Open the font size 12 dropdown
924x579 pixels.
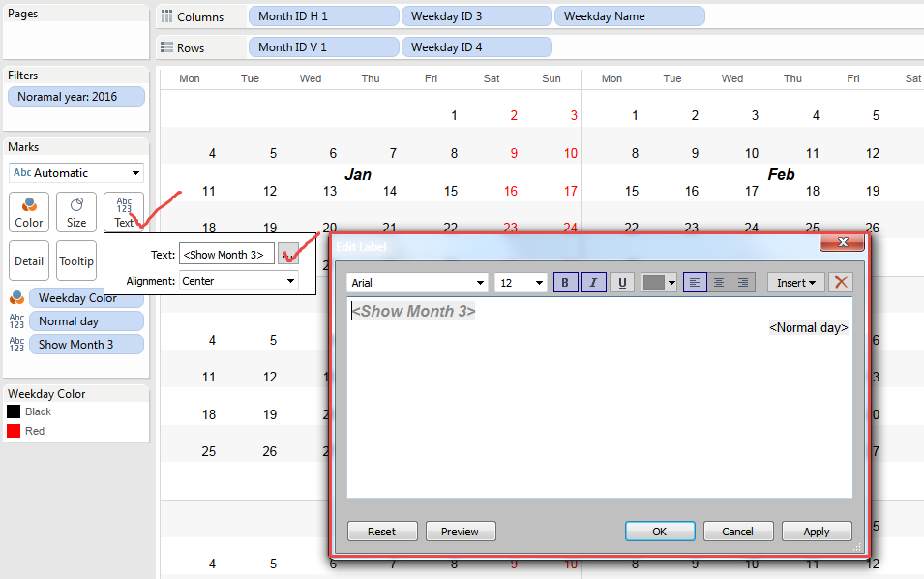[521, 283]
